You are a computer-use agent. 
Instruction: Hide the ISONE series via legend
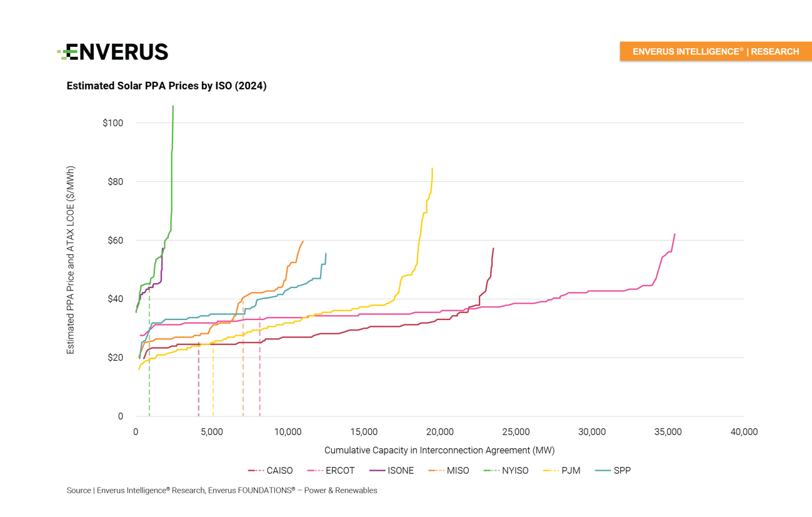click(x=392, y=471)
